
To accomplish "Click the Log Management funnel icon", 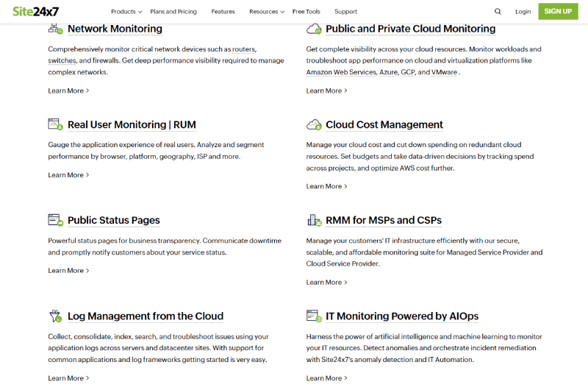I will [56, 316].
